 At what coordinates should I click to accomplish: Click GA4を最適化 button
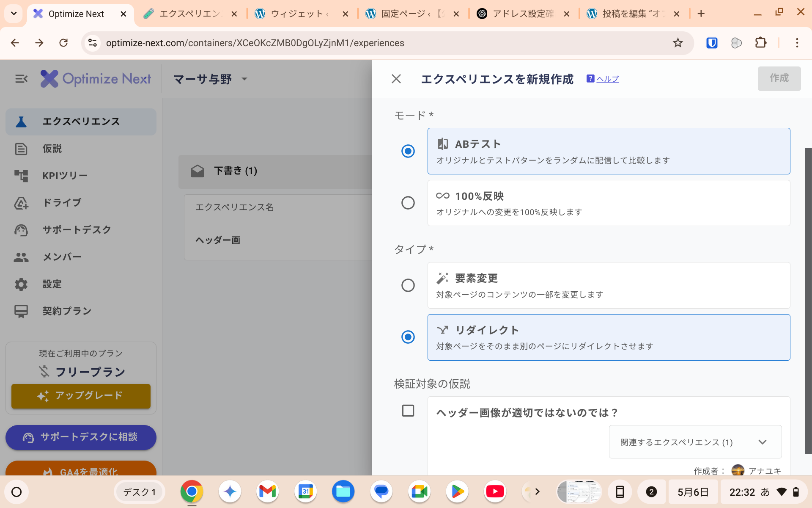coord(81,469)
